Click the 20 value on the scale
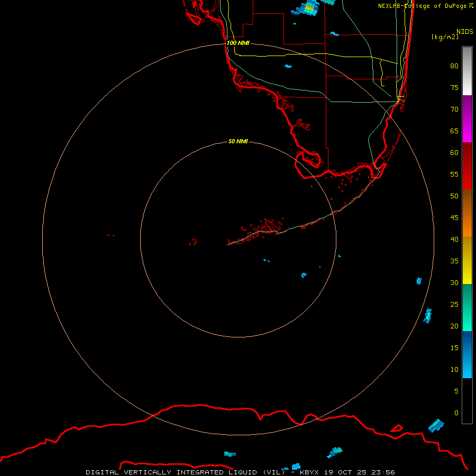 point(454,326)
